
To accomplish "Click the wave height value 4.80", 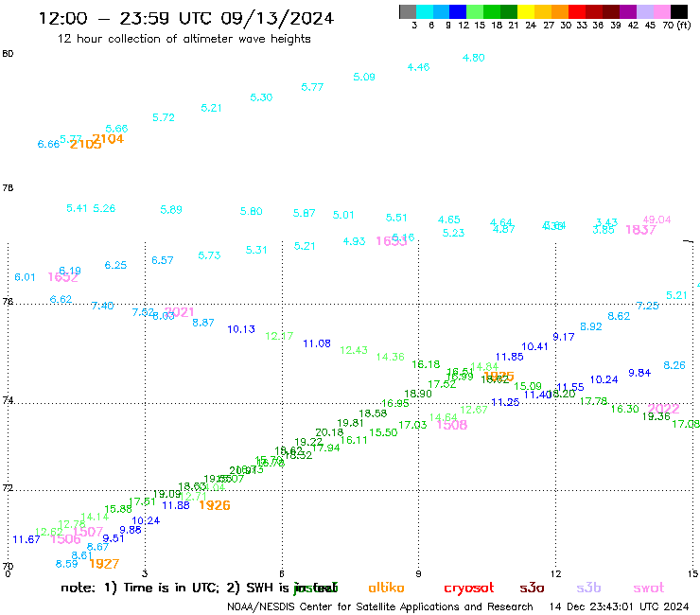I will click(473, 58).
